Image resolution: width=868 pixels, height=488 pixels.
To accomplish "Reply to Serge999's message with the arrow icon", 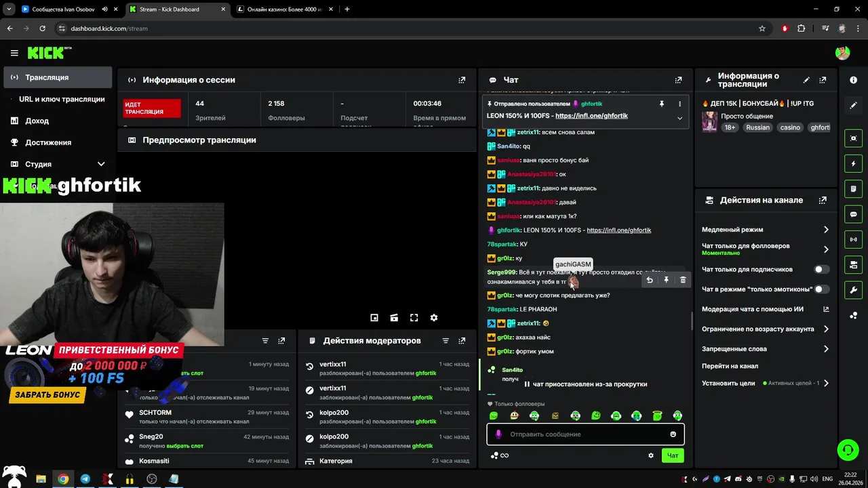I will (x=650, y=280).
